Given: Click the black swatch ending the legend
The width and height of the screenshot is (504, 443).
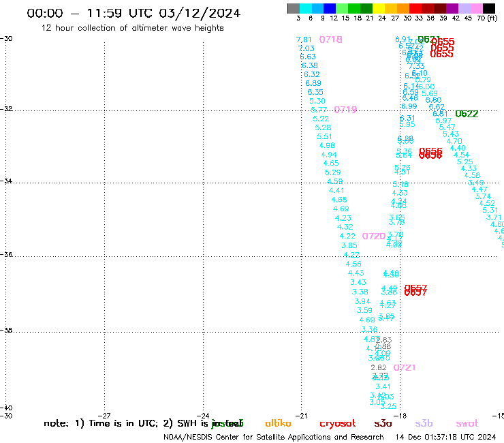Looking at the screenshot, I should tap(489, 8).
